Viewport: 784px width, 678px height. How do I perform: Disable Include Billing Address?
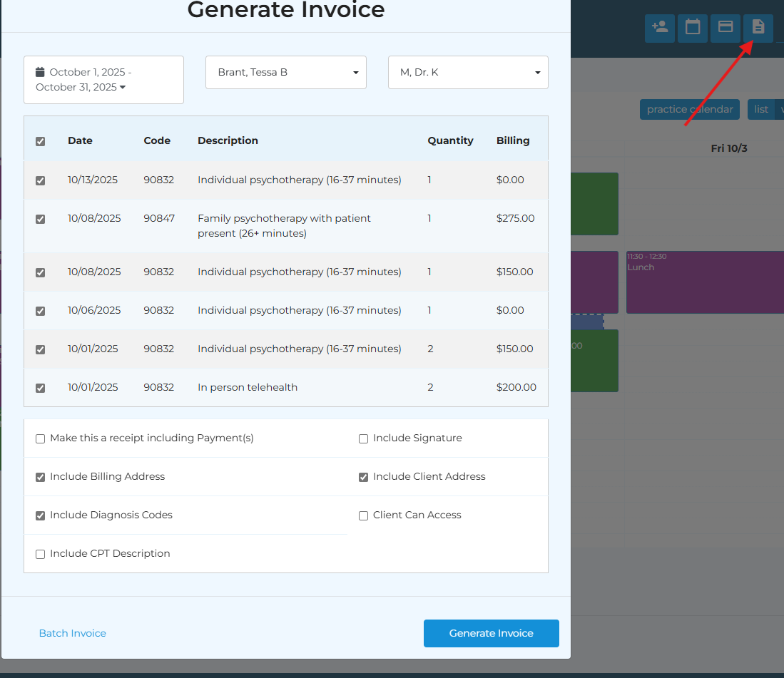click(41, 477)
